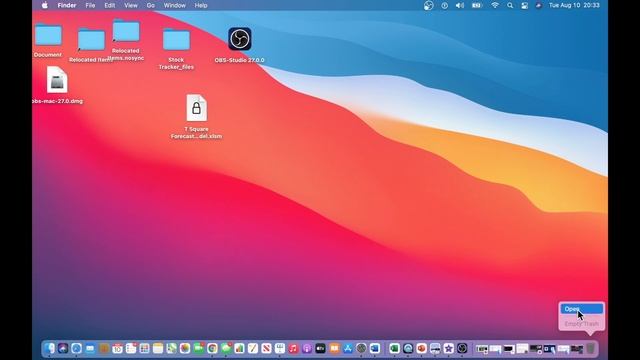Open Spotlight search magnifier
Viewport: 640px width, 360px height.
pos(510,5)
